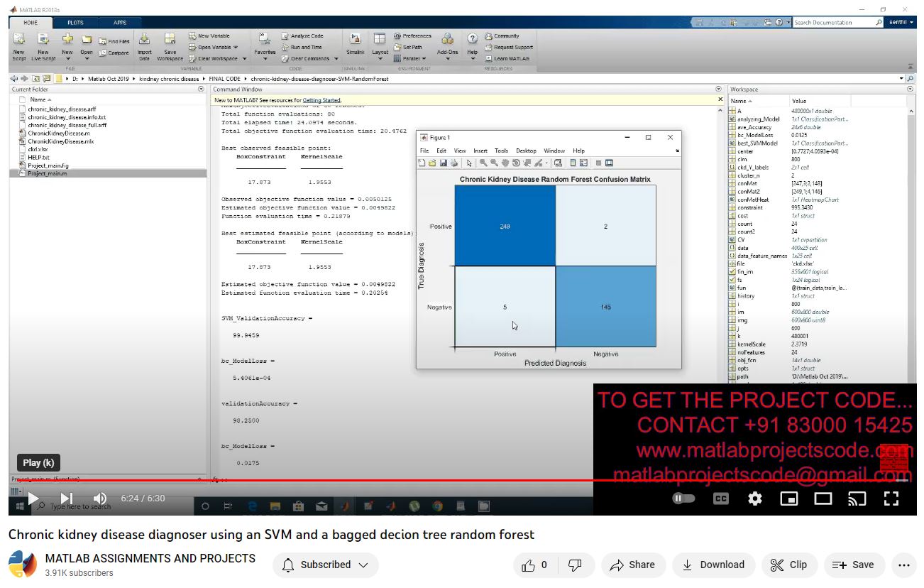
Task: Open the Tools menu in Figure 1
Action: (x=501, y=151)
